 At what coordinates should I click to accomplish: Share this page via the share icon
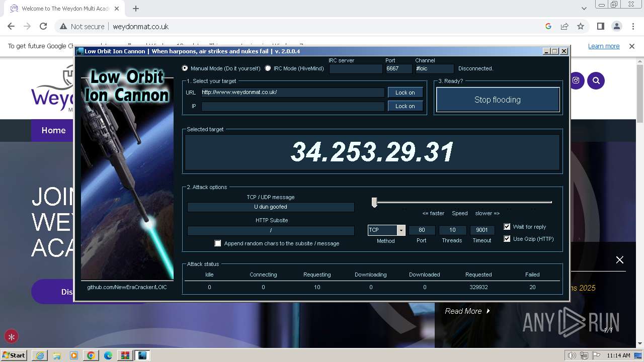[x=565, y=26]
